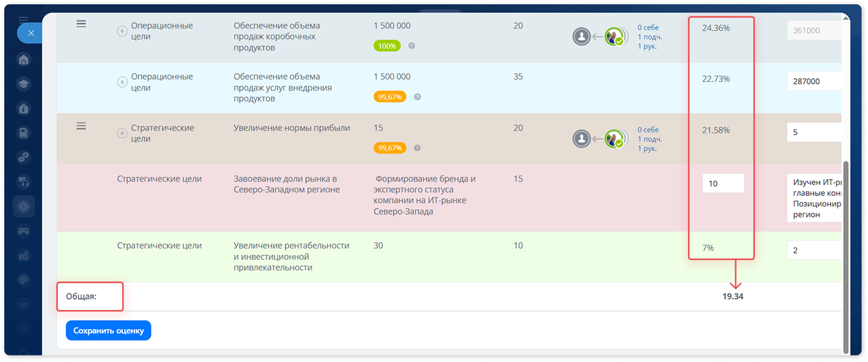Close the panel with the X button
Image resolution: width=868 pixels, height=362 pixels.
point(31,33)
